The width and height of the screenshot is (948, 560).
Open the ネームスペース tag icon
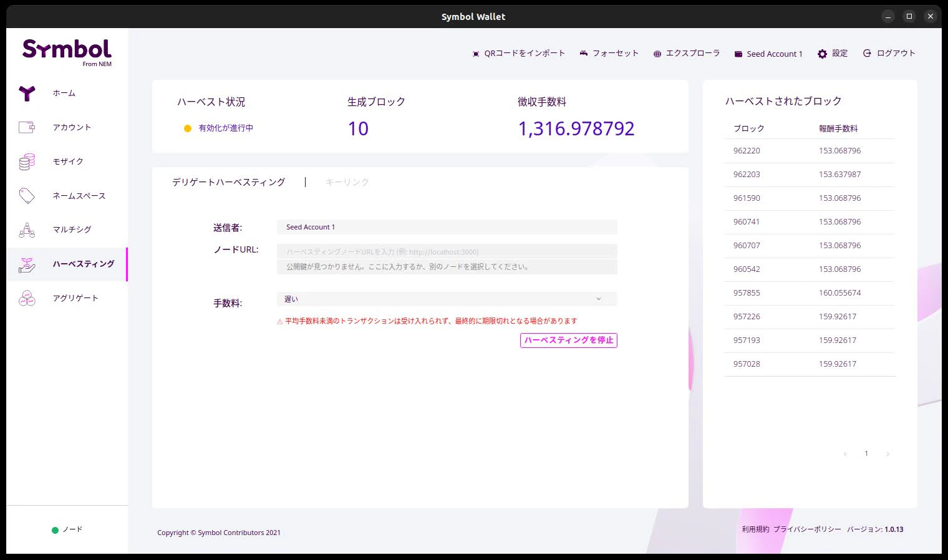pyautogui.click(x=27, y=196)
